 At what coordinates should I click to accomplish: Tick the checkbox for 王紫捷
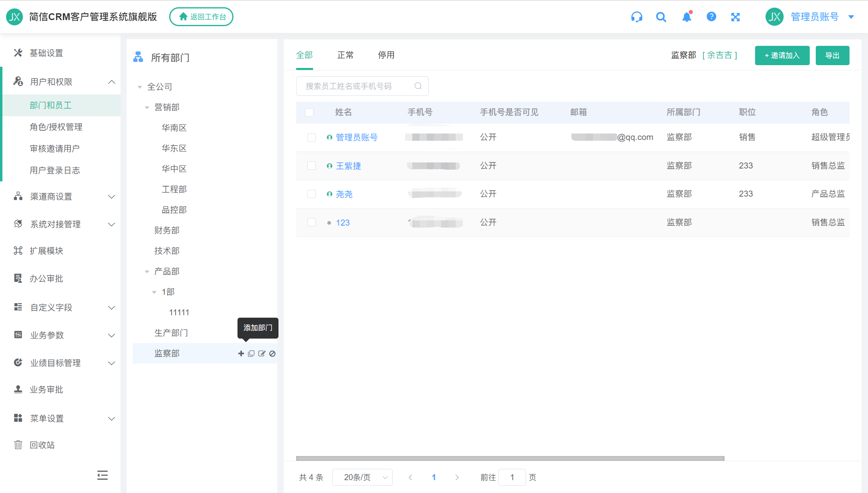pos(311,166)
